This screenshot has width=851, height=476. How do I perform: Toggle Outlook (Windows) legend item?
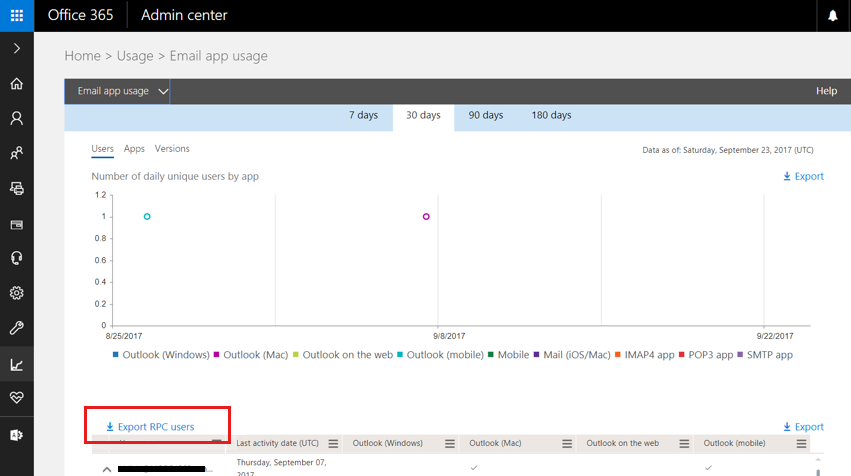tap(161, 355)
